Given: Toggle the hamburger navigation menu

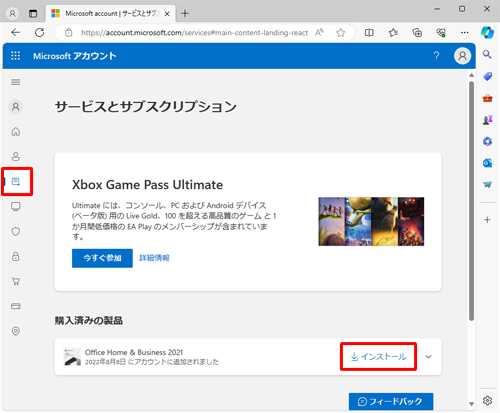Looking at the screenshot, I should click(16, 82).
